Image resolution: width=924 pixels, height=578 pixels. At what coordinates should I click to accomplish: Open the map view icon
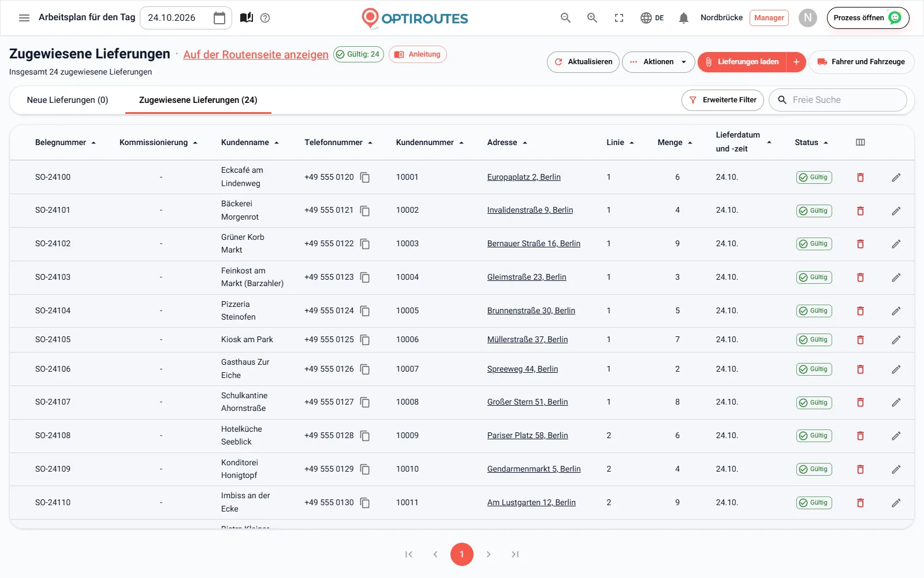(x=247, y=18)
